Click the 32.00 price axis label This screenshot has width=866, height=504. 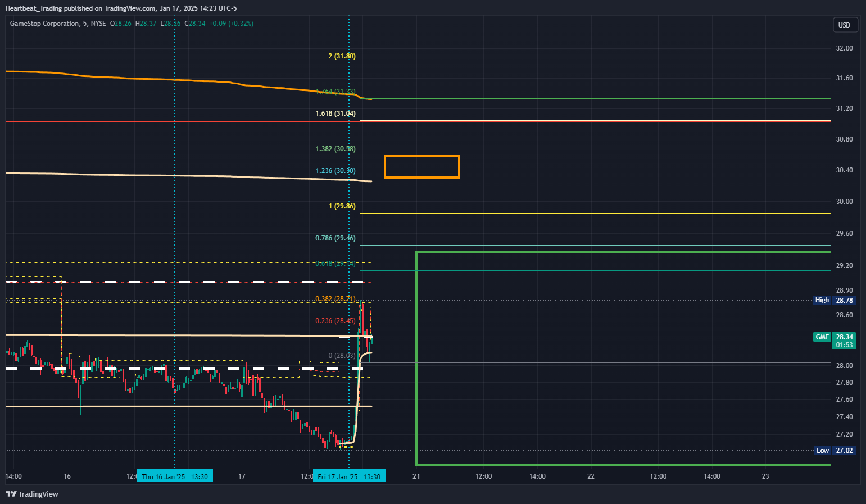[x=844, y=48]
